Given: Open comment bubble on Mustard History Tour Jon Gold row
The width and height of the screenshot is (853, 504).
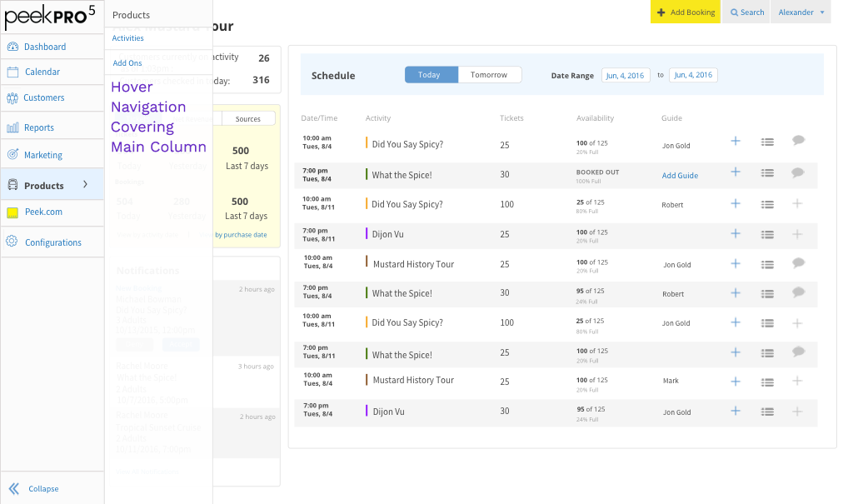Looking at the screenshot, I should pos(798,263).
